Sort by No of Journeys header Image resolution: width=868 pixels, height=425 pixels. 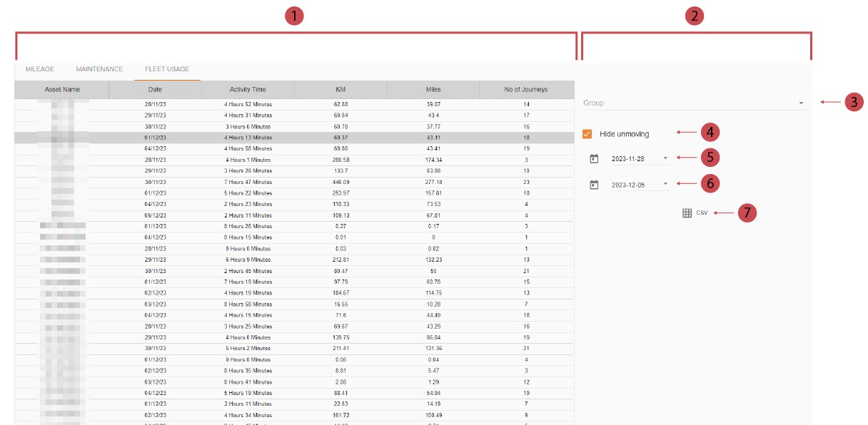point(526,90)
